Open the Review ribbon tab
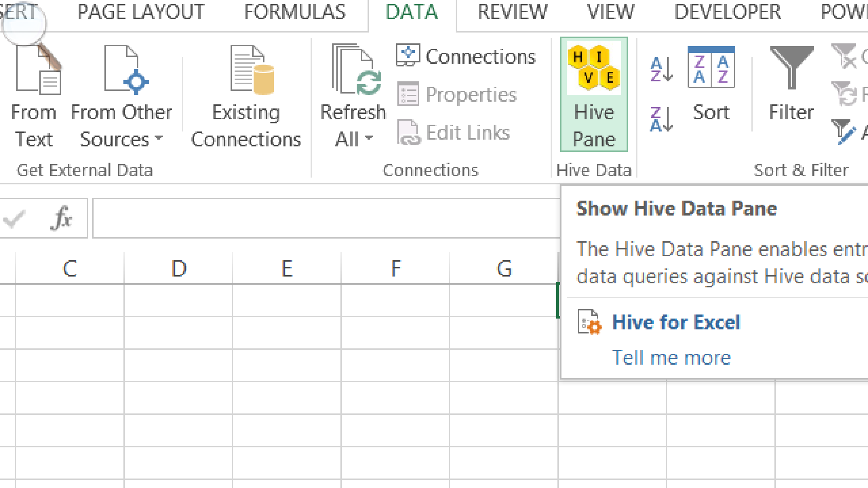This screenshot has width=868, height=488. tap(512, 12)
